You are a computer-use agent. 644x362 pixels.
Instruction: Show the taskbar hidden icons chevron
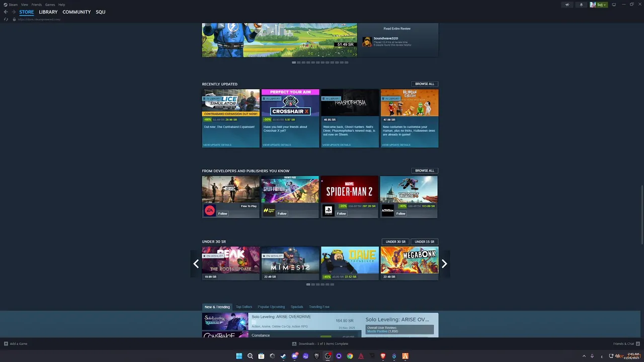584,356
